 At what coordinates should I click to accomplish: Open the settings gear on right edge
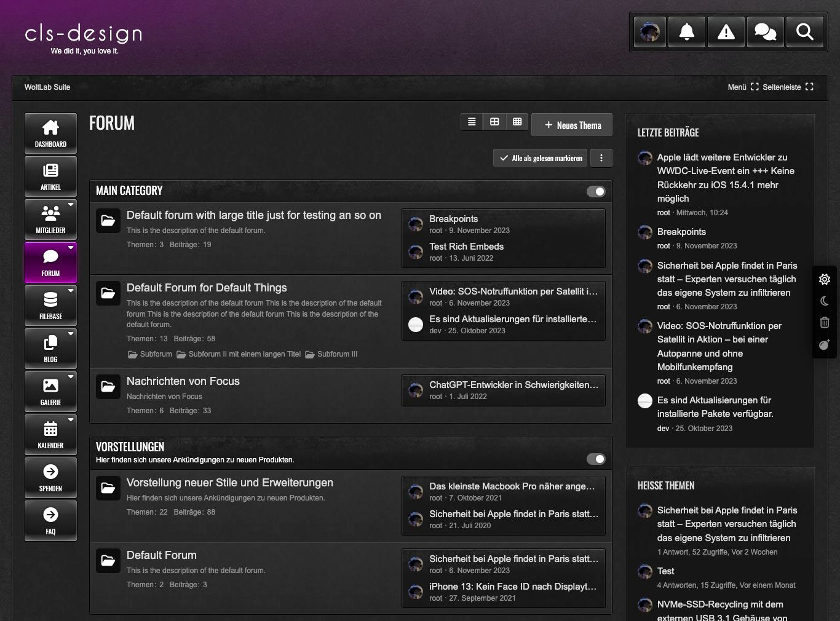[825, 279]
